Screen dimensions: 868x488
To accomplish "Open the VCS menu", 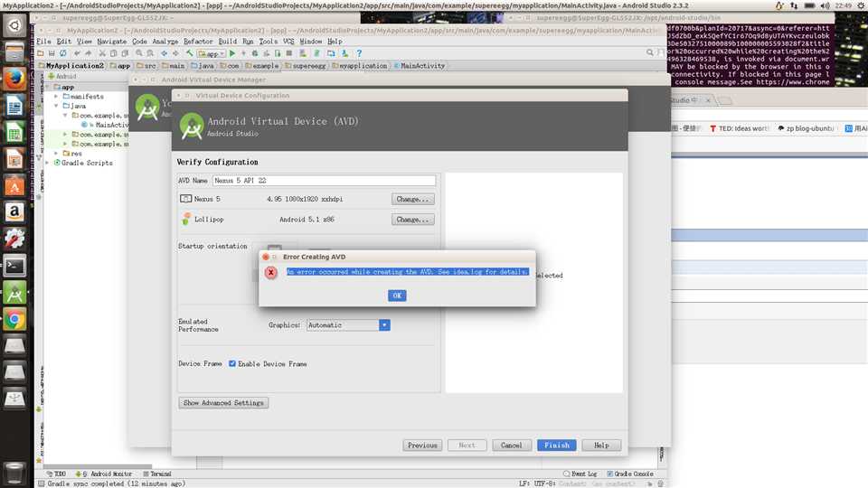I will coord(288,42).
